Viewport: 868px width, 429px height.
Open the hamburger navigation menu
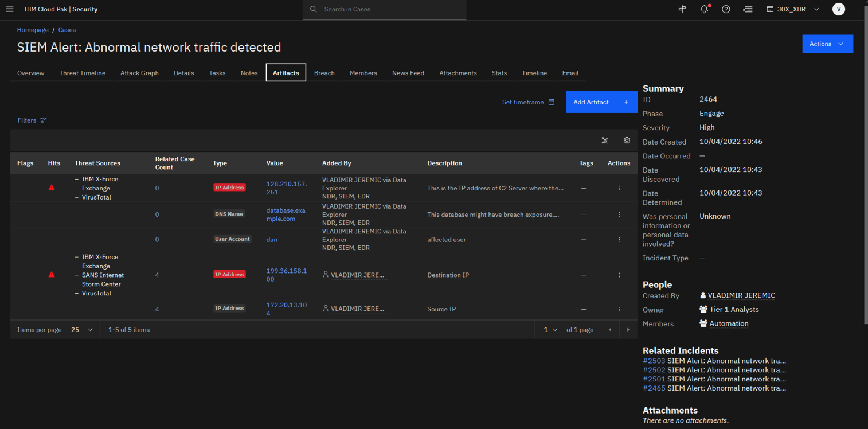10,9
